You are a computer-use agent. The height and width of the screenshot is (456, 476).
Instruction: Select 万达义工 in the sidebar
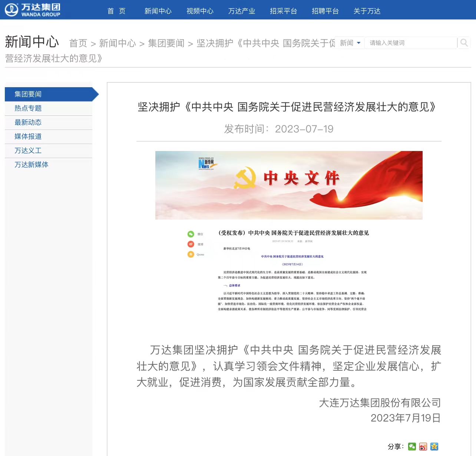click(49, 151)
